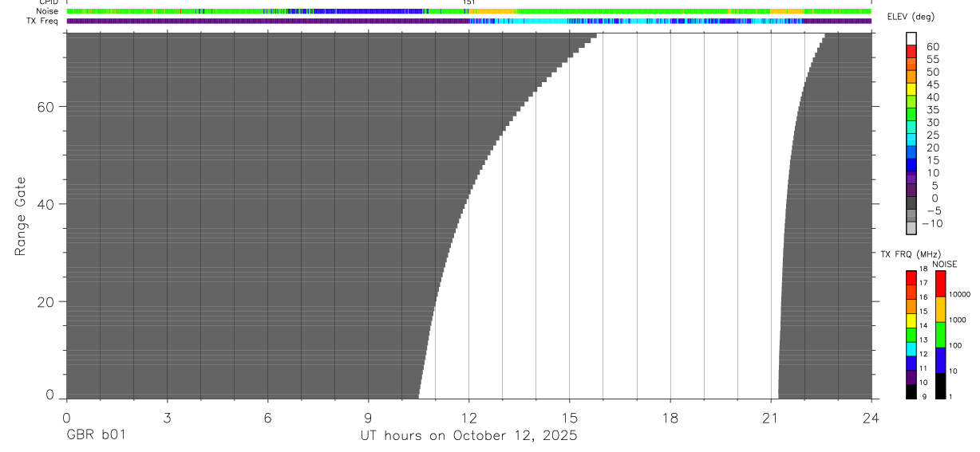Viewport: 980px width, 452px height.
Task: Click the black TX FRQ swatch between 9 and 10
Action: 911,392
